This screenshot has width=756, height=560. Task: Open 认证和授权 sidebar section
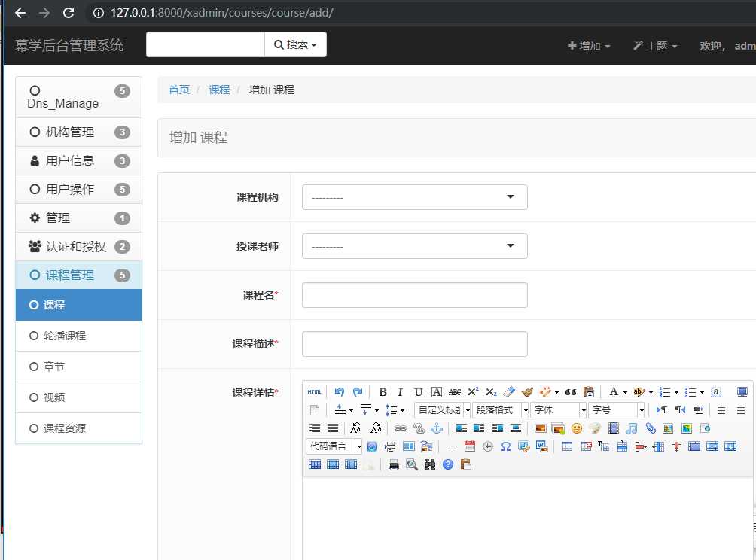pos(78,247)
